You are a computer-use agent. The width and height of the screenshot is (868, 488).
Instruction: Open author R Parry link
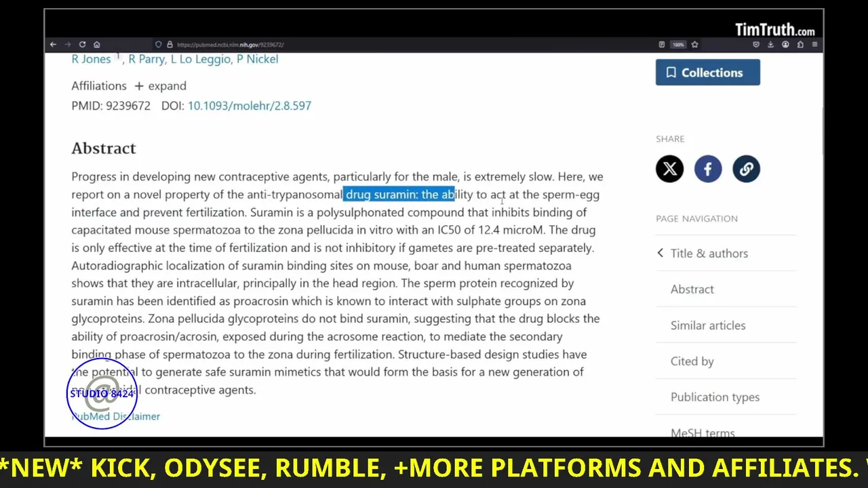coord(146,59)
